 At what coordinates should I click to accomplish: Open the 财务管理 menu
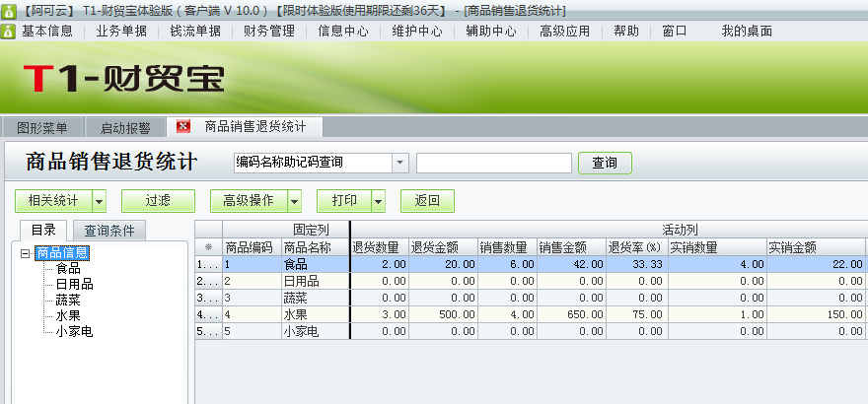click(269, 32)
